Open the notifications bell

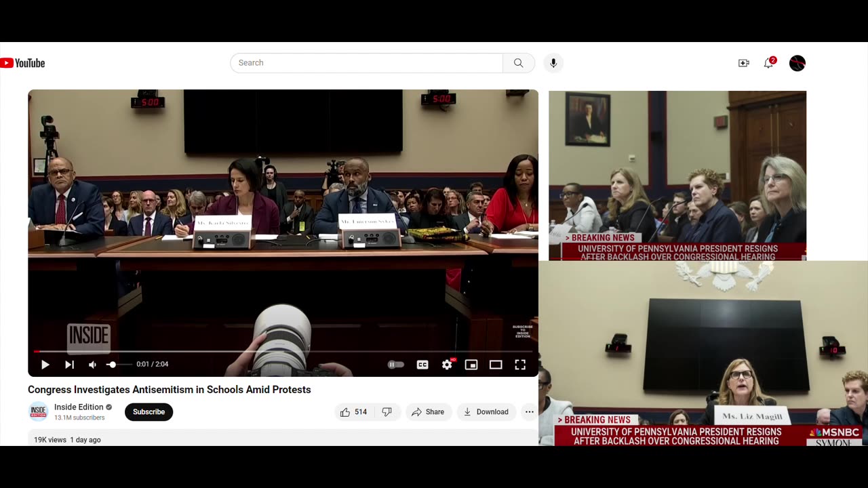click(x=769, y=63)
